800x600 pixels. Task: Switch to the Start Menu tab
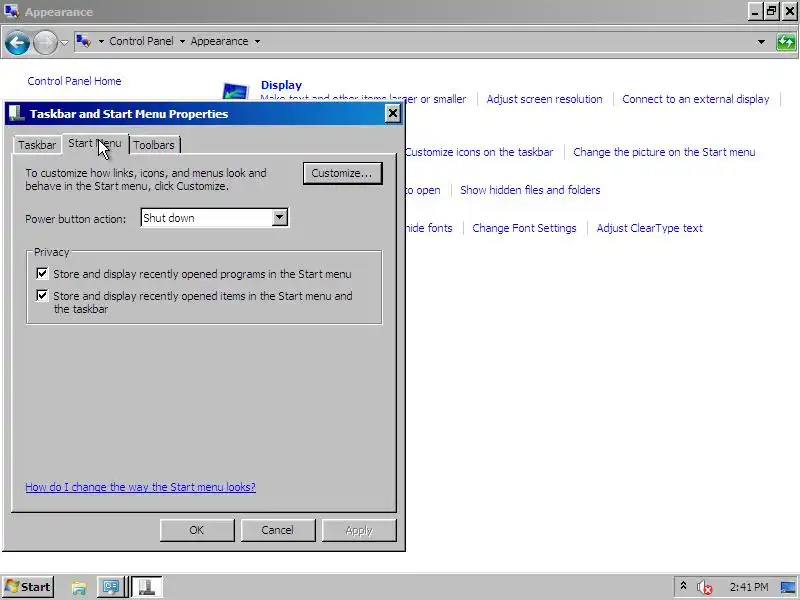point(95,143)
